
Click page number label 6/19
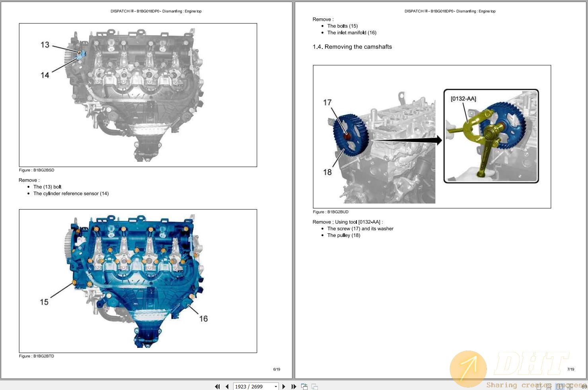pyautogui.click(x=276, y=369)
